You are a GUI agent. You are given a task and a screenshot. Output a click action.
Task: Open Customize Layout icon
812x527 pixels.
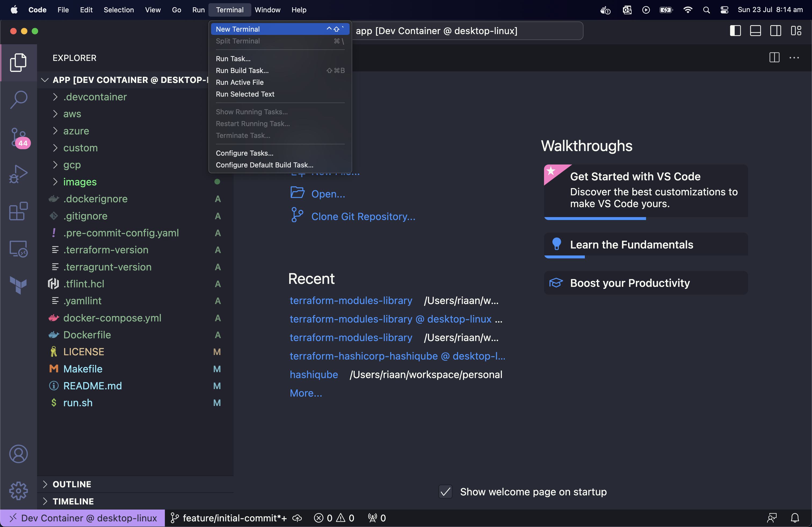click(x=796, y=31)
